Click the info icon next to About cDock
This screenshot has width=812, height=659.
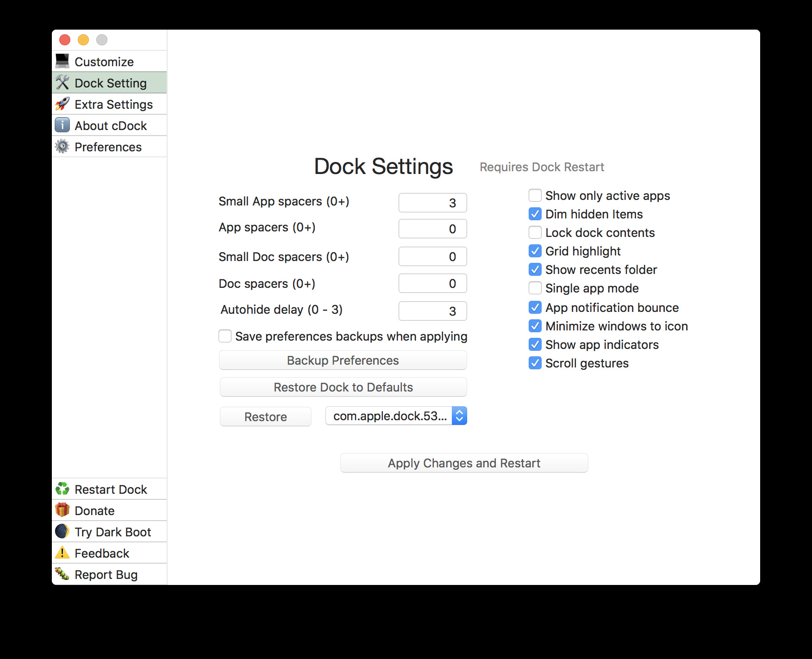click(x=62, y=125)
